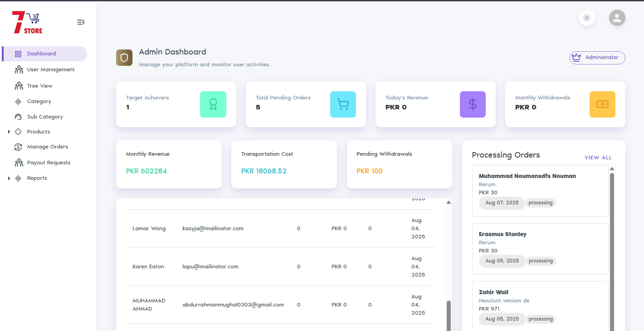Expand the Reports submenu arrow
This screenshot has width=644, height=331.
point(9,178)
